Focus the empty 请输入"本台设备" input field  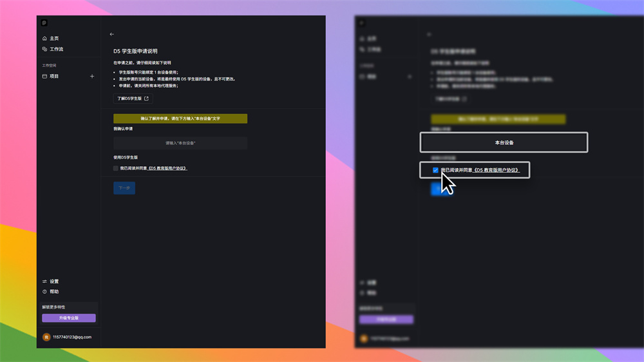tap(180, 143)
